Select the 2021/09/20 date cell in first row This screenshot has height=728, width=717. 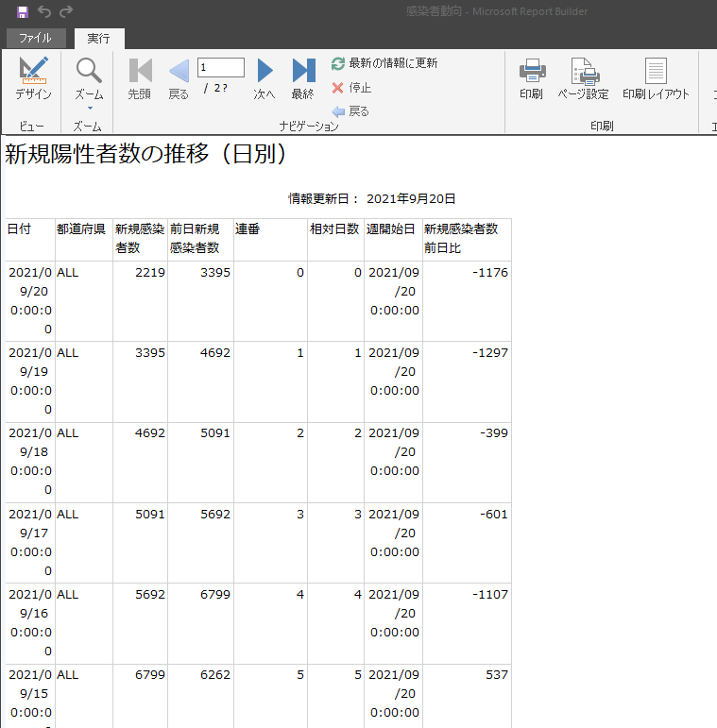point(29,300)
